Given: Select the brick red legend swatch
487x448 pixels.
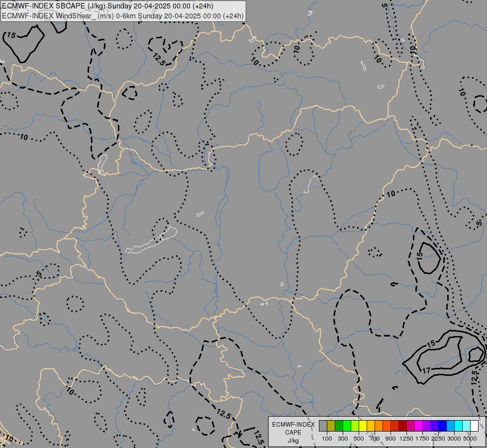Looking at the screenshot, I should coord(395,426).
